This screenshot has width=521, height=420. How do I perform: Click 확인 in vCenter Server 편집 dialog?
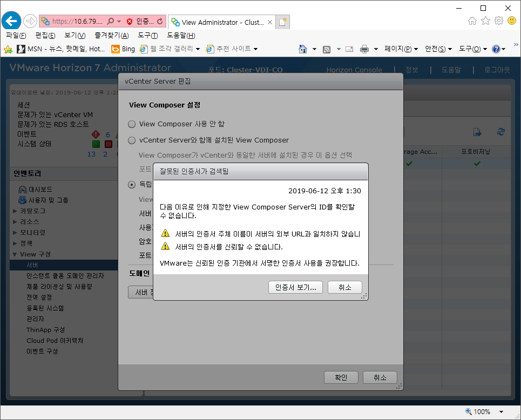click(x=341, y=377)
